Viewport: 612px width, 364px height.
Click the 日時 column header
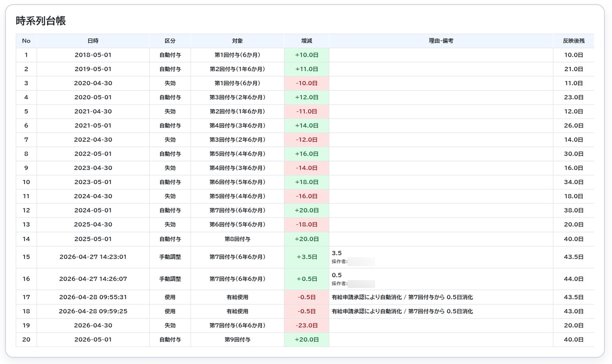[x=93, y=41]
